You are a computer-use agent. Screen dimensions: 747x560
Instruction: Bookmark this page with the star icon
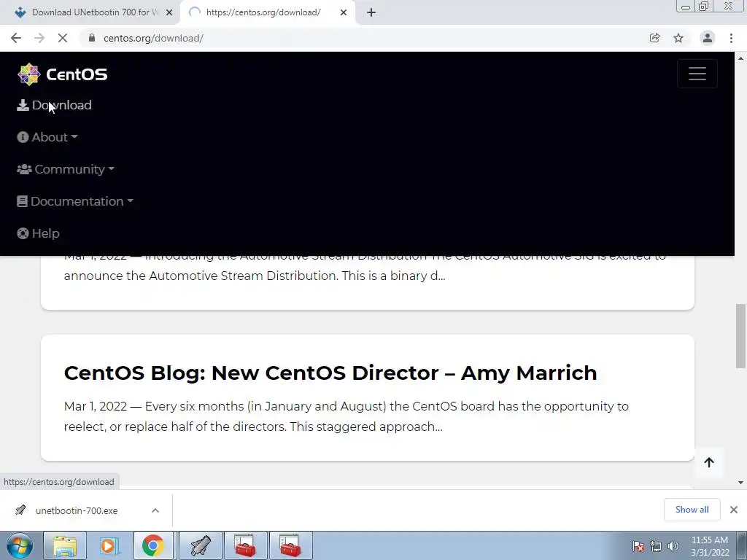pos(678,38)
